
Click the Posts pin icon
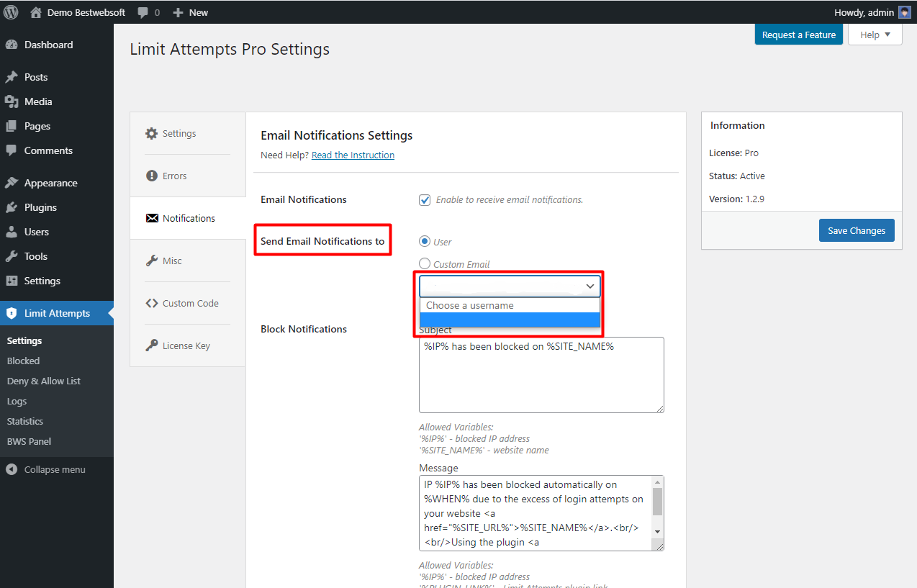click(12, 77)
